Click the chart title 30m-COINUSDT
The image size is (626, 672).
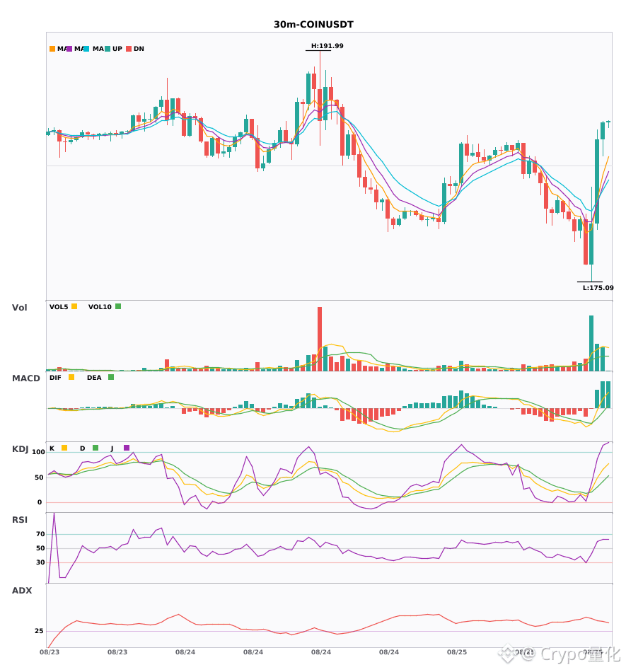tap(313, 25)
